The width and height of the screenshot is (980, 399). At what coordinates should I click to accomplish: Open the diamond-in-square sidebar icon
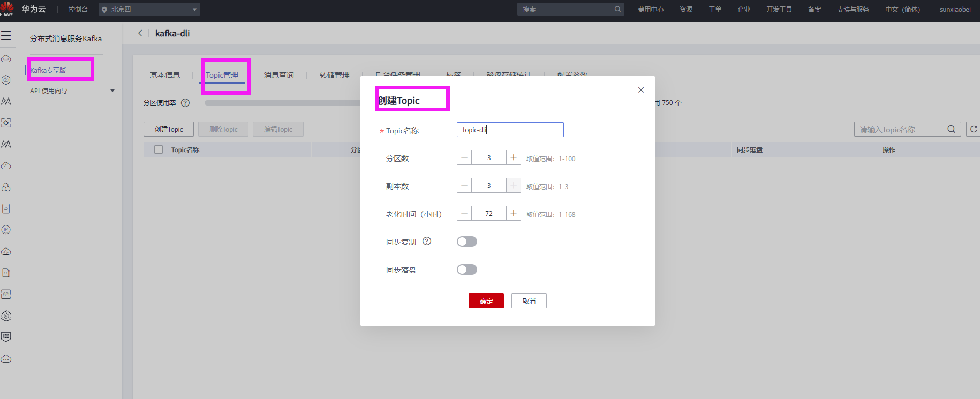click(6, 123)
